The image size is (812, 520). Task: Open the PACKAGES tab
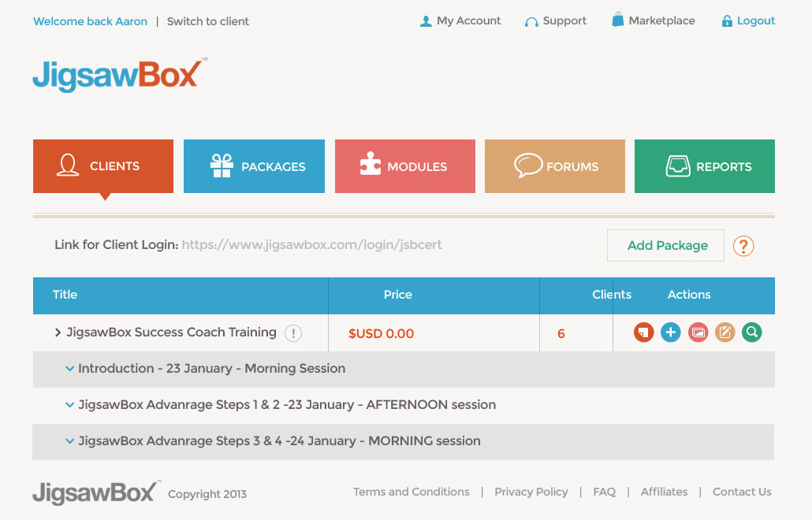tap(254, 166)
